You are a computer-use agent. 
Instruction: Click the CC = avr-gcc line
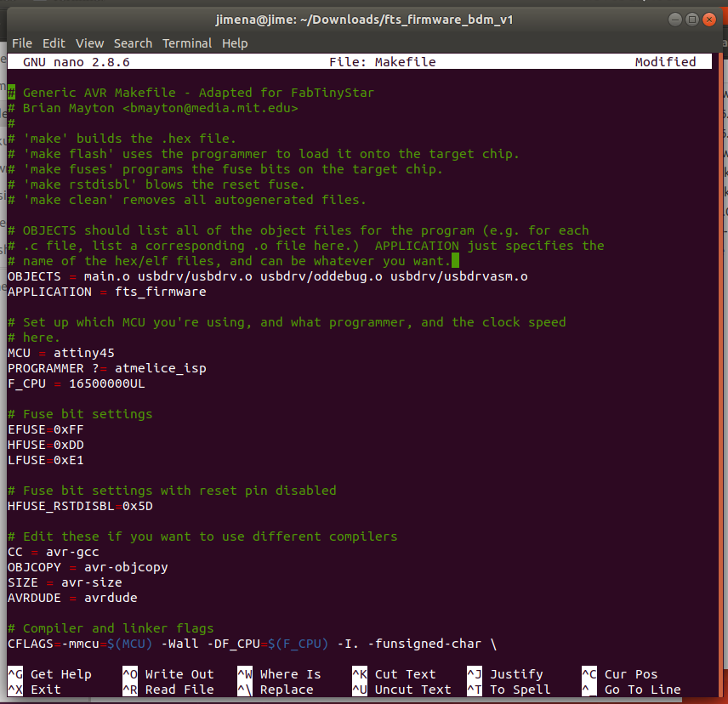click(x=54, y=553)
